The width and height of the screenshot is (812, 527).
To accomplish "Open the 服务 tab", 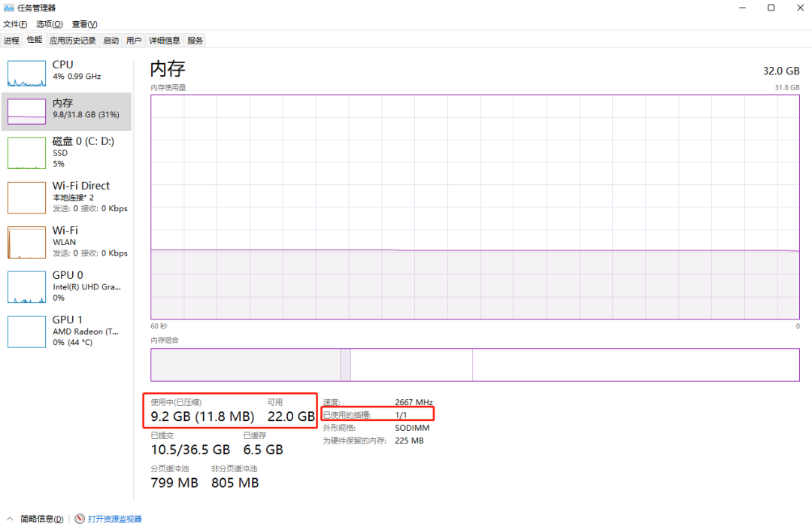I will tap(195, 41).
